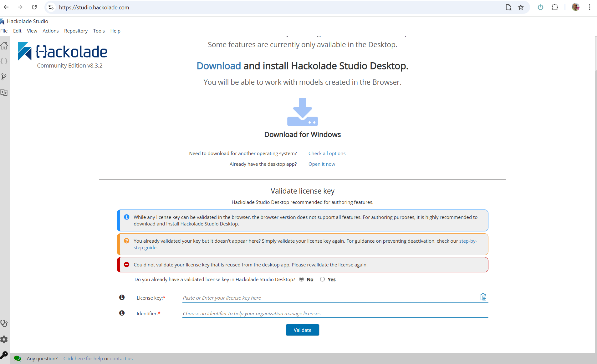Open the Repository menu

(76, 31)
